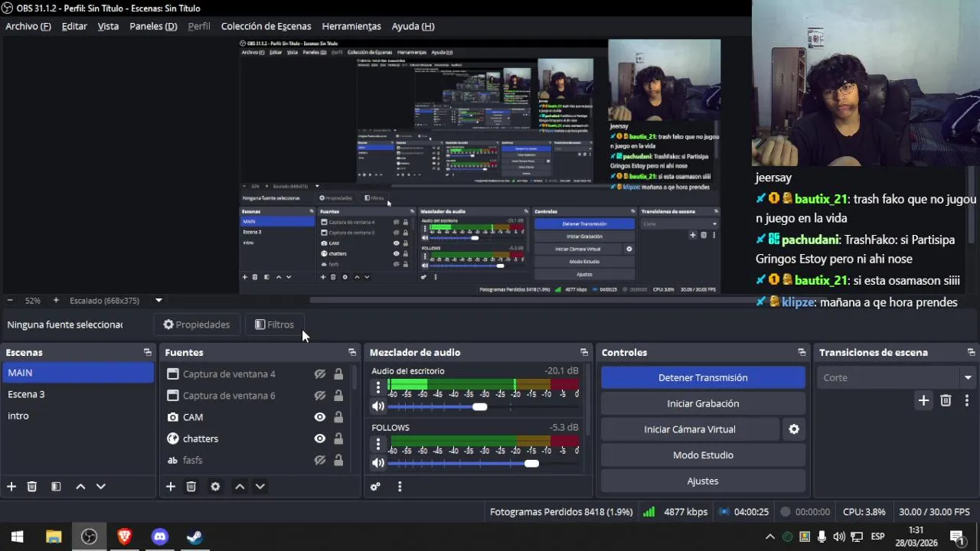Show hidden system tray icons chevron
Screen dimensions: 980x551
[770, 536]
